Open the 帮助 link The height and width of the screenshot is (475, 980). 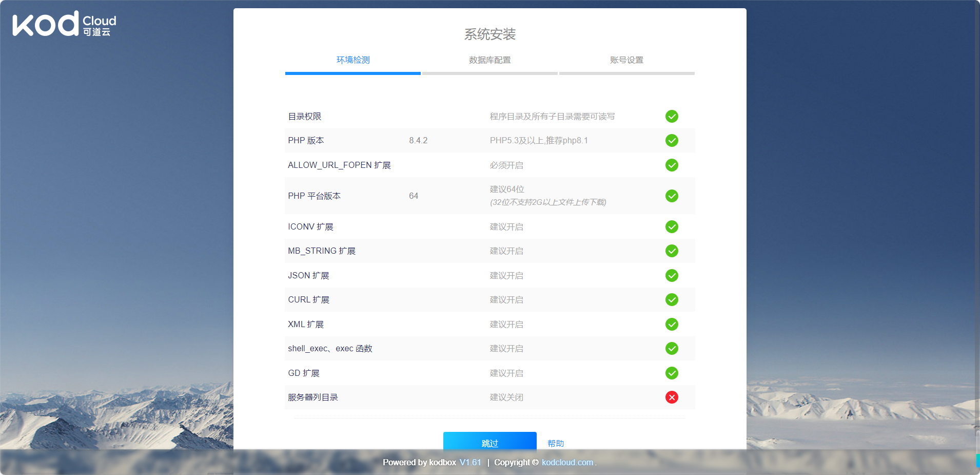click(555, 443)
